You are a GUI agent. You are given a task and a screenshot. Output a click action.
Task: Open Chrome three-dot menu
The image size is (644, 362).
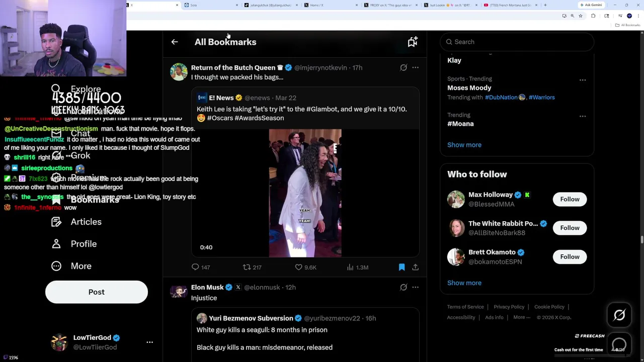coord(639,16)
